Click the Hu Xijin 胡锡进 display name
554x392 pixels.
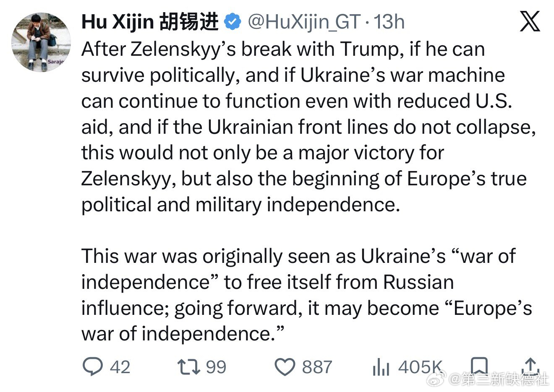(x=150, y=22)
